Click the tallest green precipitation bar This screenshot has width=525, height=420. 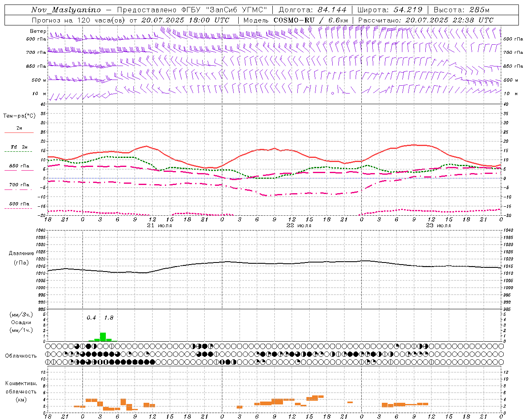[103, 337]
